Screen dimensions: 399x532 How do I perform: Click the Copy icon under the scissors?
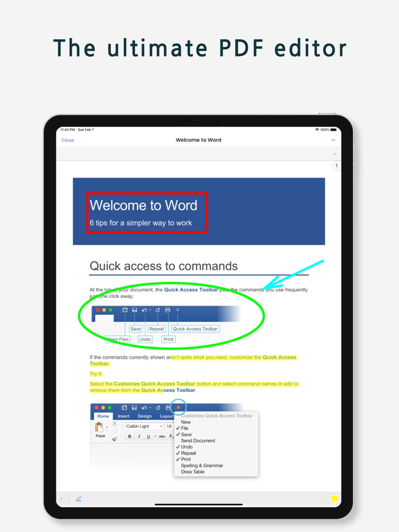[x=115, y=431]
